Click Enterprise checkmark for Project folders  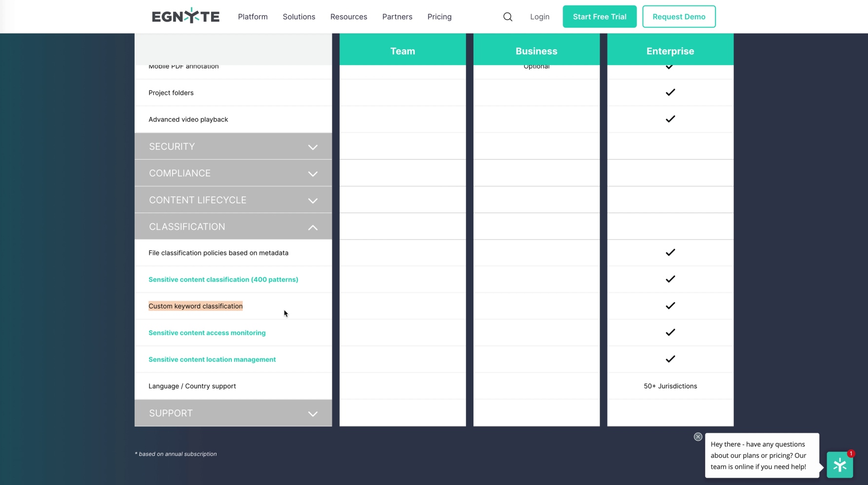pos(670,93)
